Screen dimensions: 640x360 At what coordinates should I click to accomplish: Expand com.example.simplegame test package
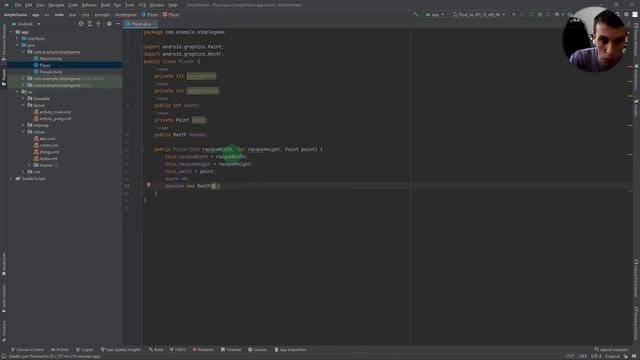pos(23,85)
